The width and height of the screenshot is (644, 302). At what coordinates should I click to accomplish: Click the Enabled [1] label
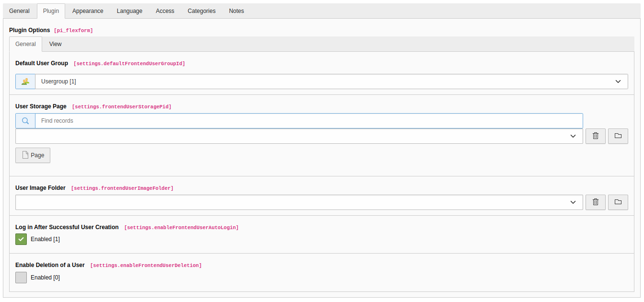tap(45, 239)
